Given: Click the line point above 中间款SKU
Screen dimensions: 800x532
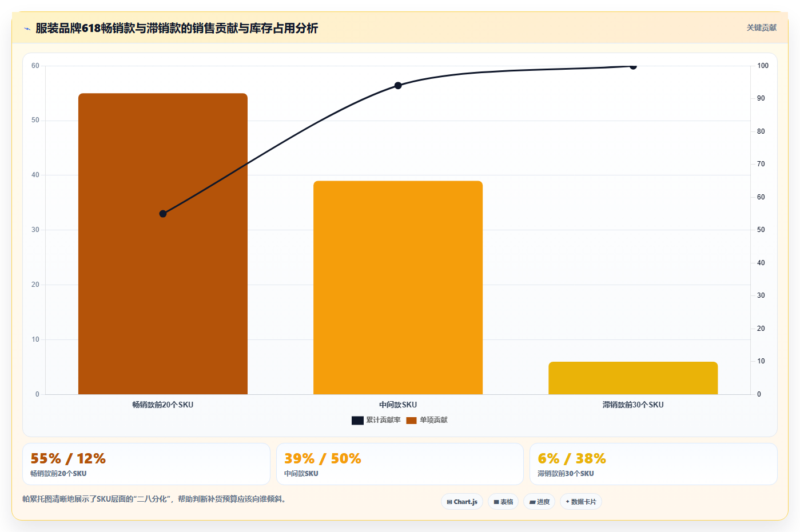Looking at the screenshot, I should click(x=398, y=86).
